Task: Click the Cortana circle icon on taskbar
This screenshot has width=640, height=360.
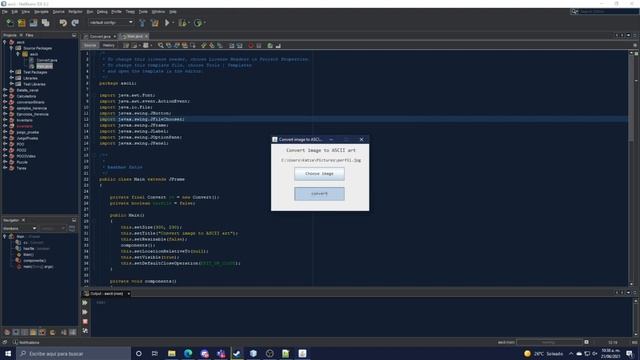Action: click(139, 353)
